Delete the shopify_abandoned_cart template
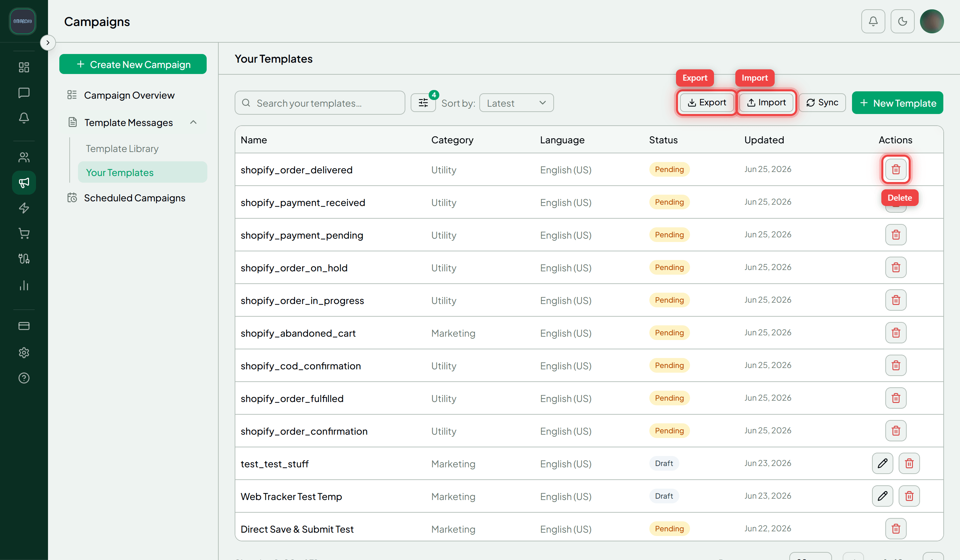The image size is (960, 560). point(896,333)
